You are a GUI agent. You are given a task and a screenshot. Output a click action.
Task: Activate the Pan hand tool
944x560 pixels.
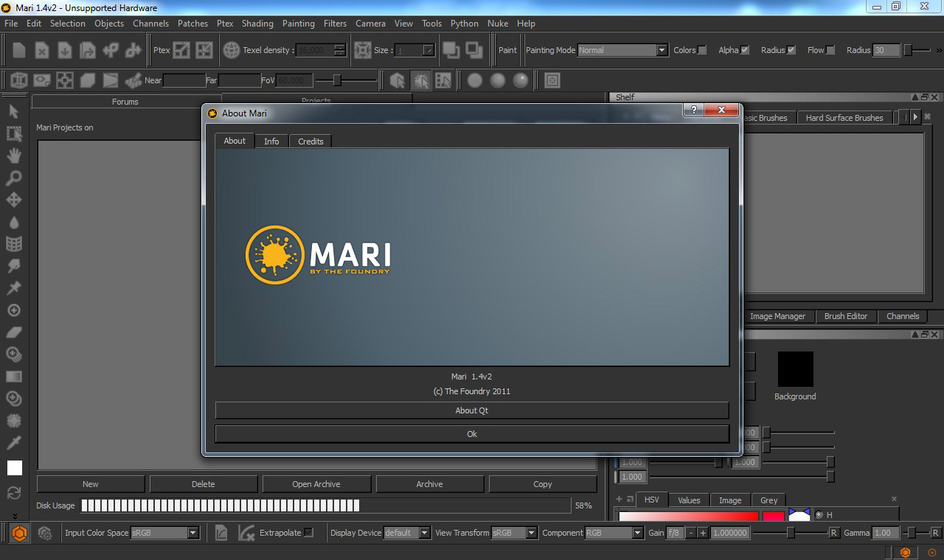coord(14,155)
